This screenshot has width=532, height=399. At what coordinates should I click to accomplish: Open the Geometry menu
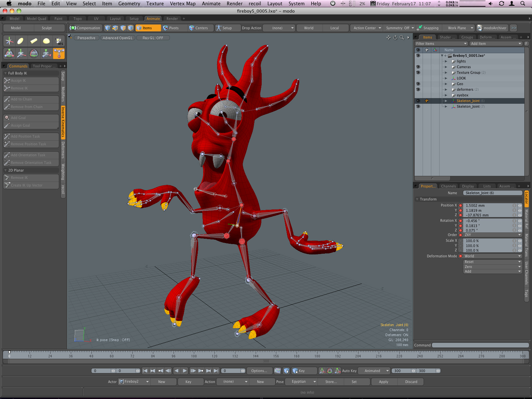129,4
